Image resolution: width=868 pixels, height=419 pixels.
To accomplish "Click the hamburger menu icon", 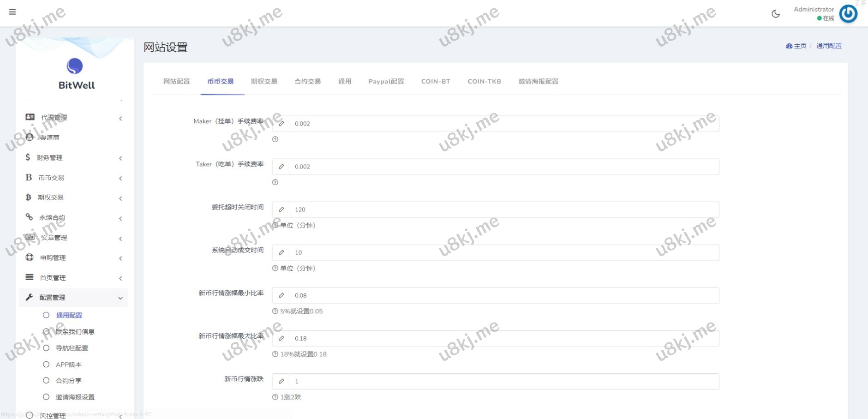I will (x=12, y=12).
